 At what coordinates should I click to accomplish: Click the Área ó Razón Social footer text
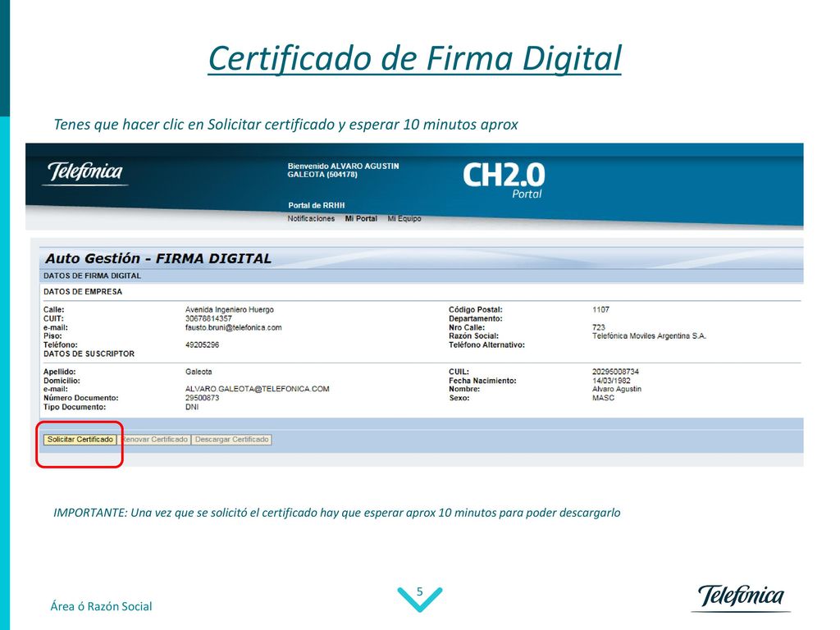(x=101, y=606)
